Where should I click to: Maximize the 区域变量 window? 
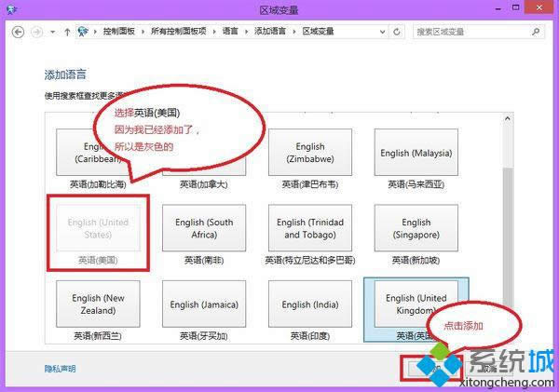515,7
